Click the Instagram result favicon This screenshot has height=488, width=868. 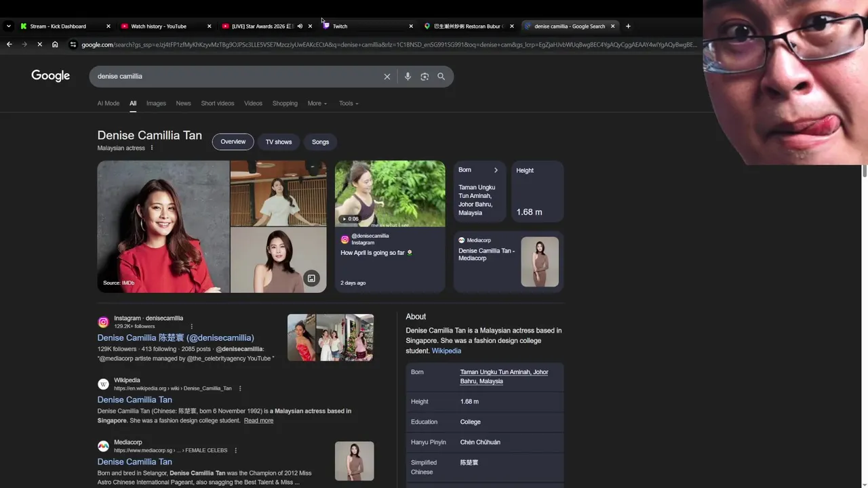click(x=103, y=323)
